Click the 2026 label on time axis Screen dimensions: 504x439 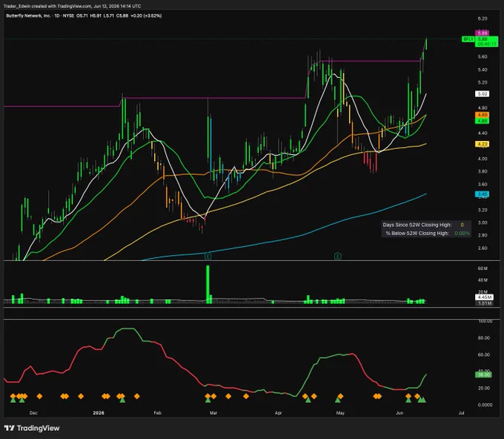point(99,412)
